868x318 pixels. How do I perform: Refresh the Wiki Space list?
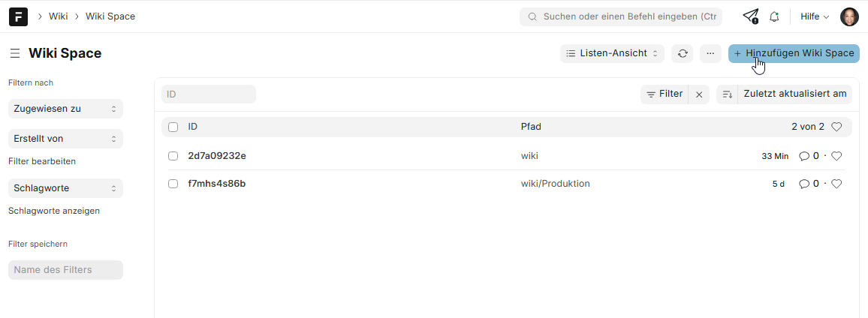click(x=683, y=53)
